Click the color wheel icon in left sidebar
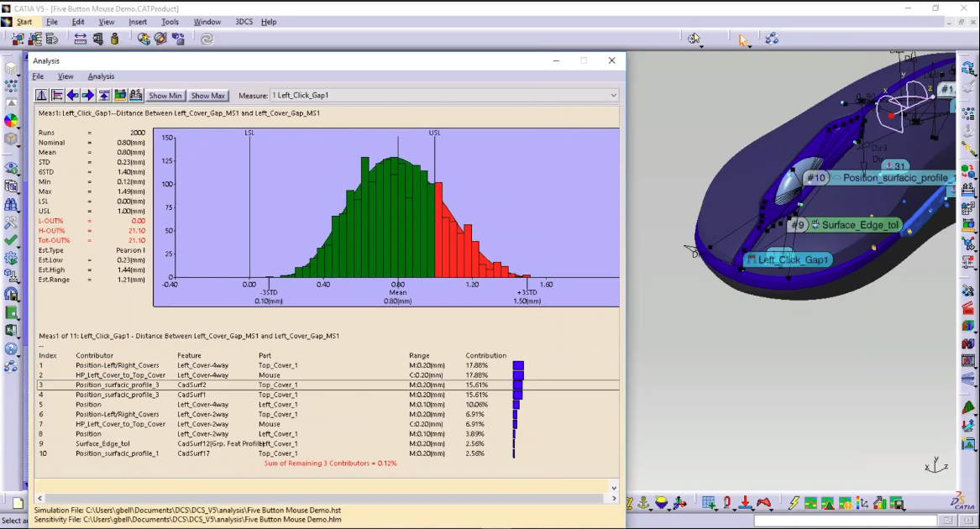The height and width of the screenshot is (529, 980). [11, 120]
